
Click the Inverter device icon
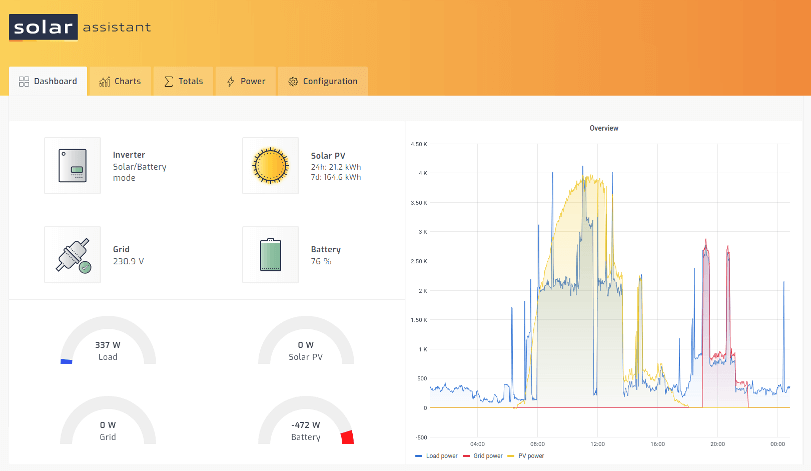point(72,165)
